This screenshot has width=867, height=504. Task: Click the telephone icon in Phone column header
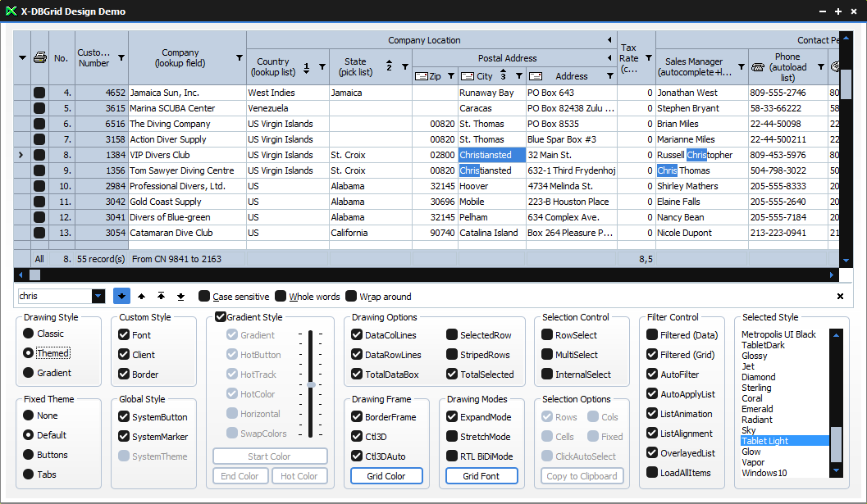[x=758, y=68]
